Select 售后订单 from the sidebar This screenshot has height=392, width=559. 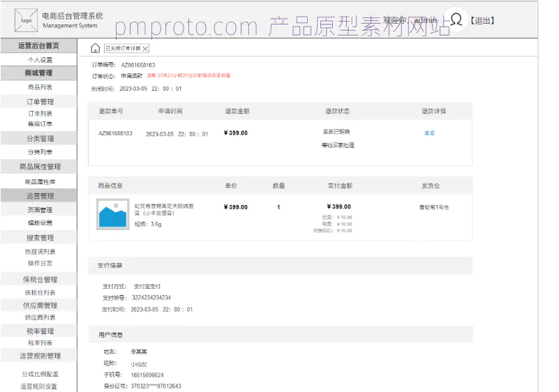point(40,123)
